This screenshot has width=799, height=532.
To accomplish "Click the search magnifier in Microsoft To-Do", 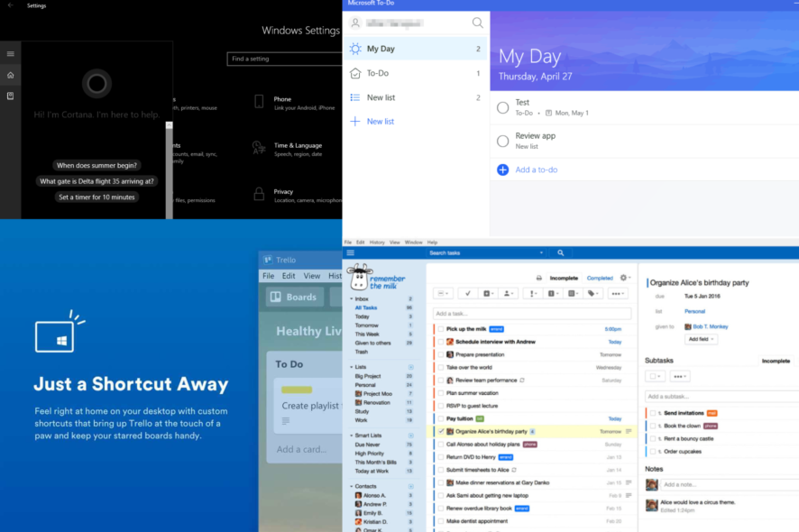I will [x=477, y=23].
